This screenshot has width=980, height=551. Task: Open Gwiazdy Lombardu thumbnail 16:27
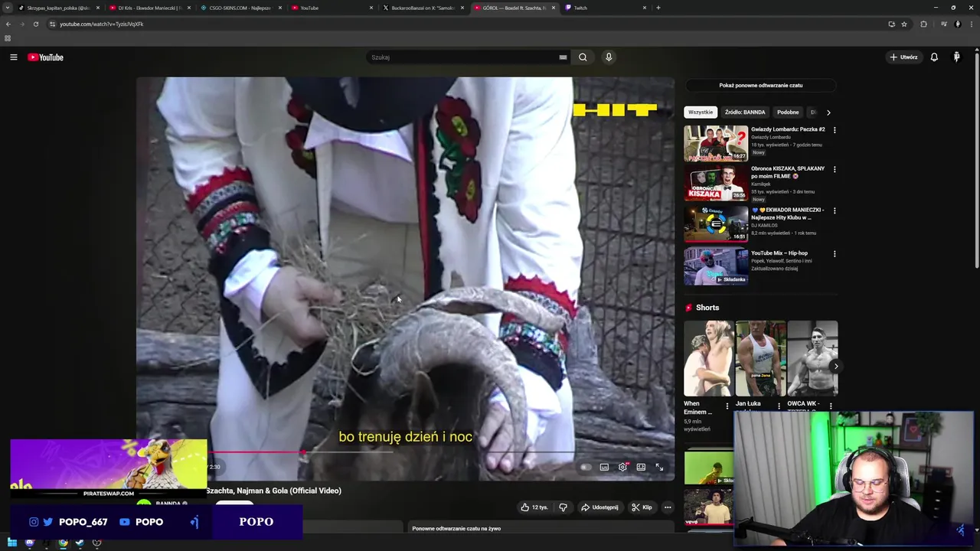pyautogui.click(x=716, y=143)
